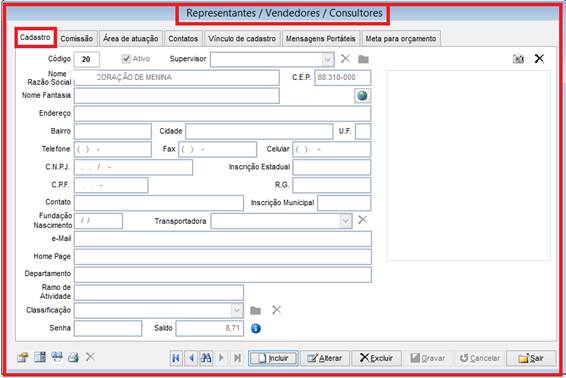Click the Cidade field
This screenshot has width=566, height=378.
[x=259, y=131]
